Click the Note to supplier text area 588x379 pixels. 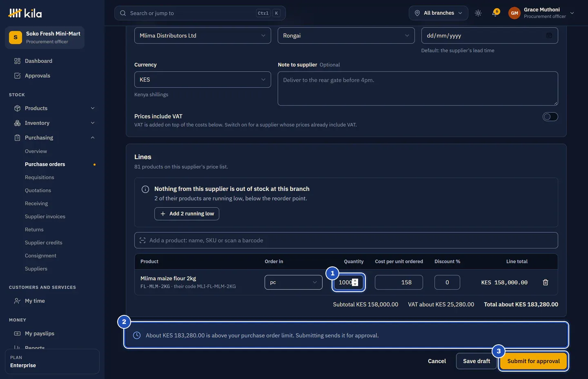click(x=418, y=89)
